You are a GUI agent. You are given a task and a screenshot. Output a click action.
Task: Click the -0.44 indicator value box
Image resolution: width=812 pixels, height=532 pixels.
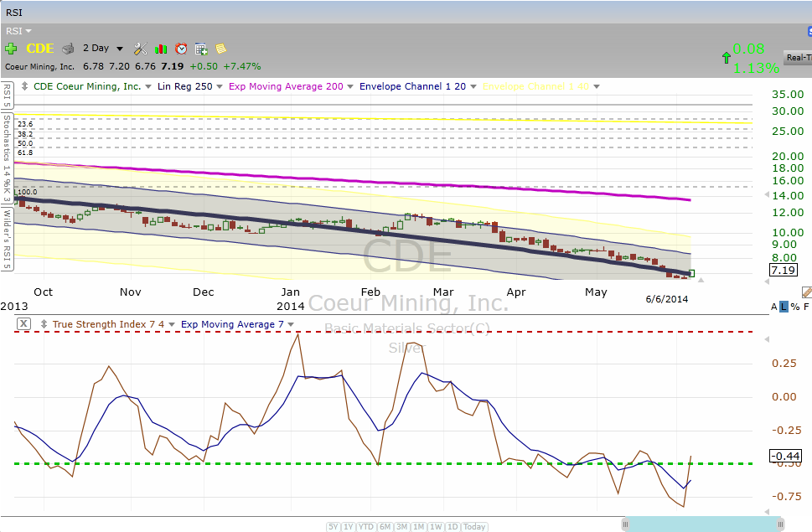(x=785, y=456)
